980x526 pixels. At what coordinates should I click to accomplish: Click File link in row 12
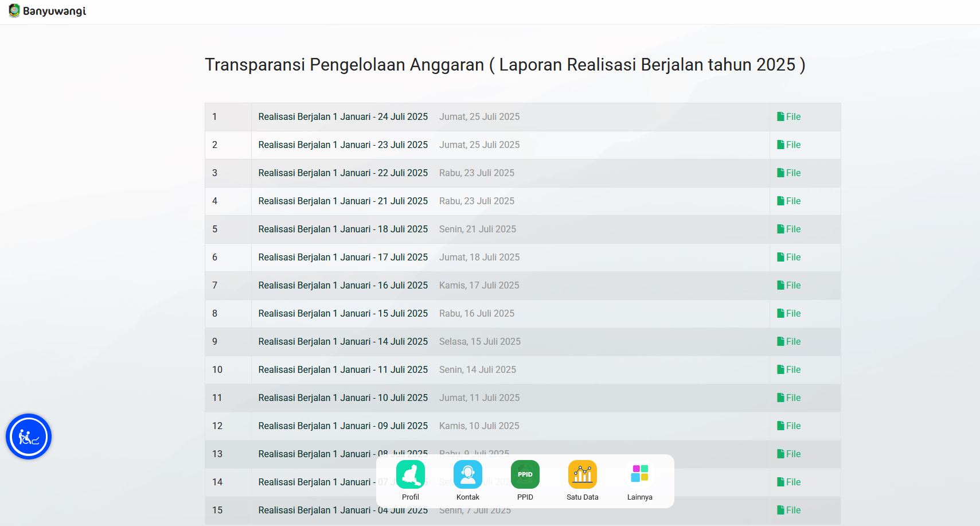(x=789, y=426)
